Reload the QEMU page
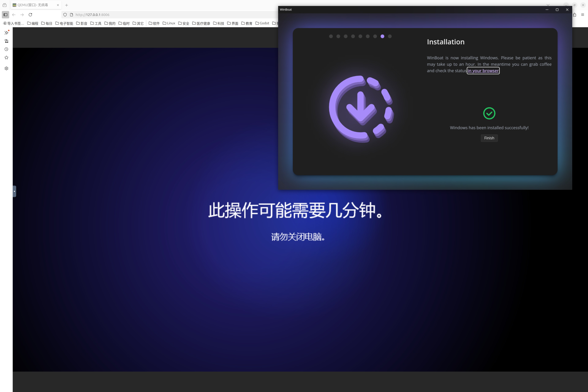 pos(30,15)
